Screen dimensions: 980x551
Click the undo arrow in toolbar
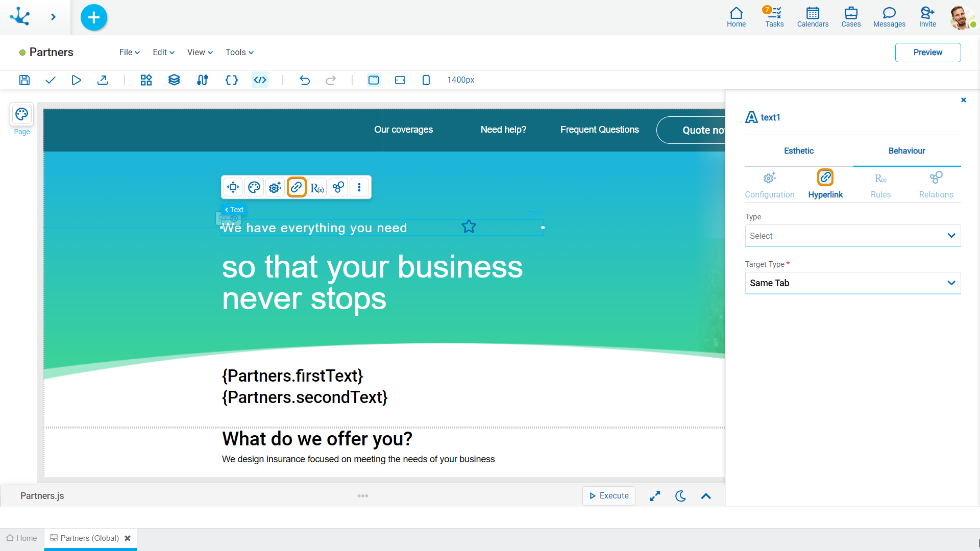click(304, 80)
